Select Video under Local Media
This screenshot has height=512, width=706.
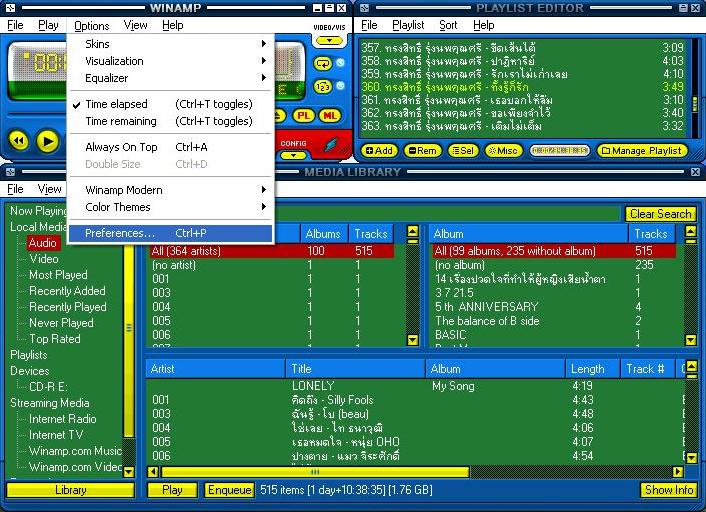pos(44,259)
